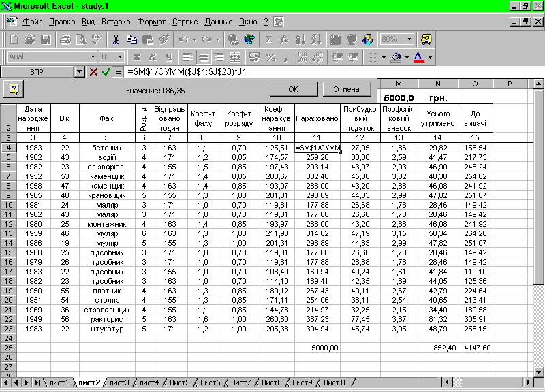Select row header 12
Viewport: 545px width, 392px height.
click(8, 224)
